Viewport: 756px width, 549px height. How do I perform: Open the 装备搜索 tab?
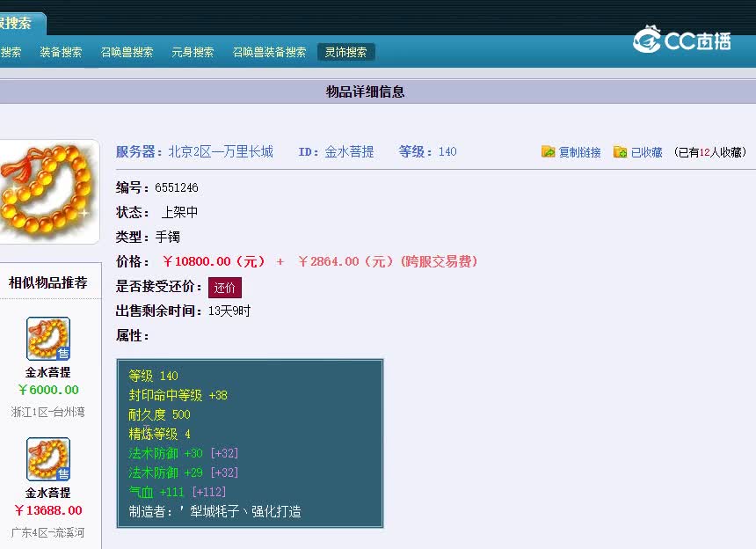click(61, 52)
